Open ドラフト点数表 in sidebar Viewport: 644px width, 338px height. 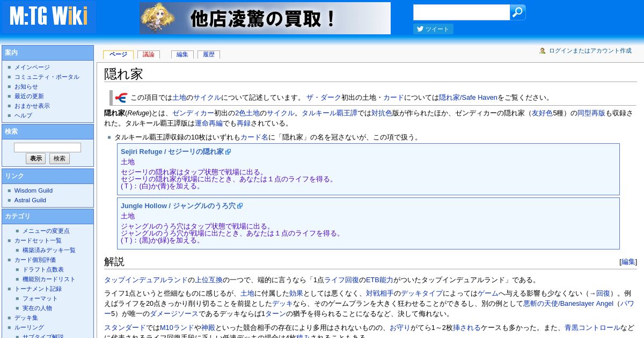[x=43, y=270]
